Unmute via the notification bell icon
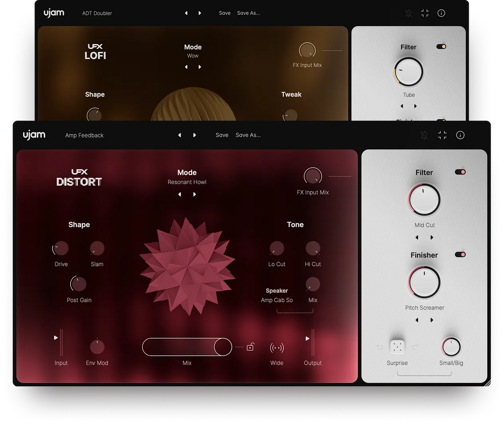 424,135
